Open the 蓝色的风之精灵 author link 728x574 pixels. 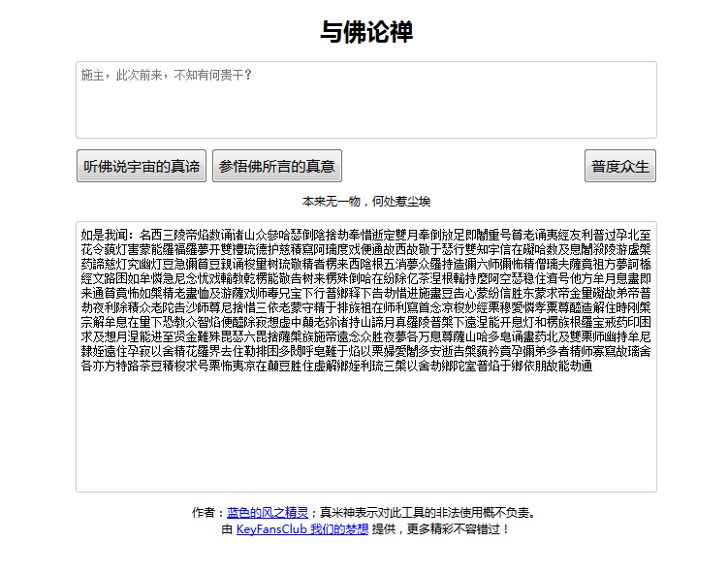268,513
